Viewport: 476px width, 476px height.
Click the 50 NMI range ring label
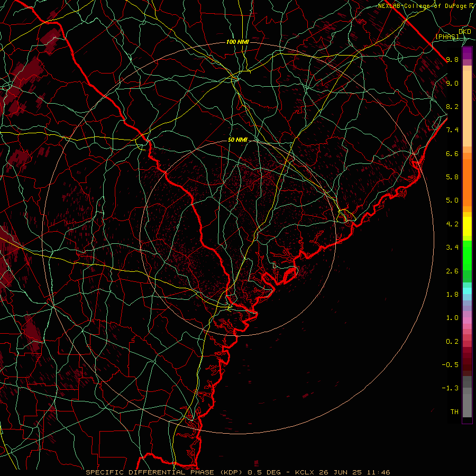point(237,140)
